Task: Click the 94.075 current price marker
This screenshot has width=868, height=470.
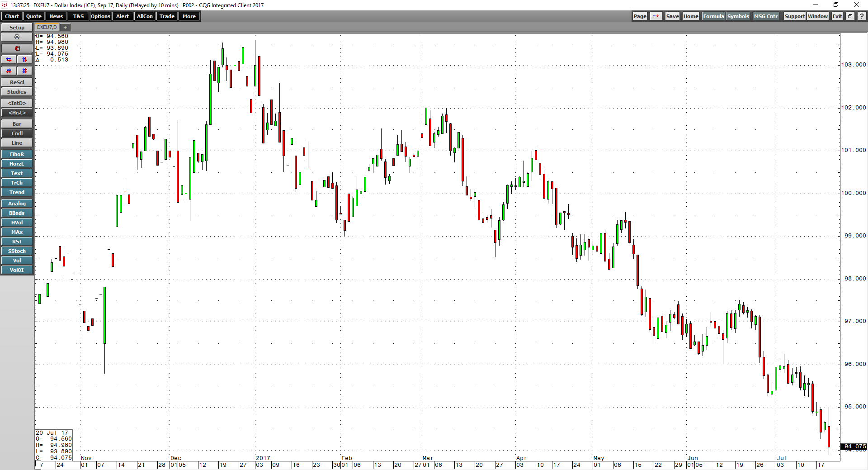Action: [854, 446]
